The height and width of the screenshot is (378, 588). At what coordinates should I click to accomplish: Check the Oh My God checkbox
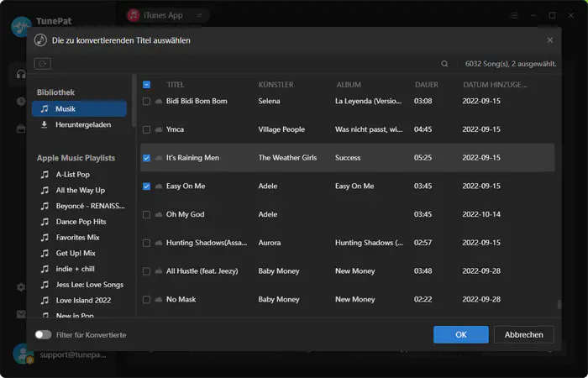[147, 214]
